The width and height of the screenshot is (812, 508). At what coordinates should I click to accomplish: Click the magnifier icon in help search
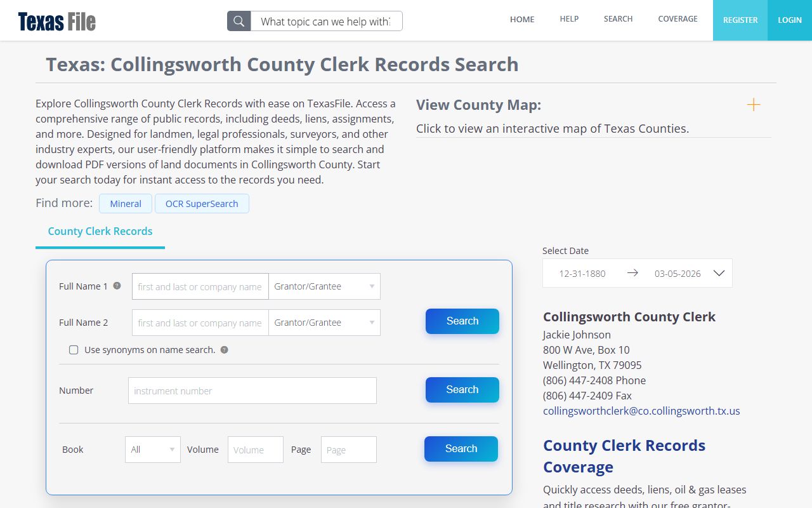[x=239, y=21]
